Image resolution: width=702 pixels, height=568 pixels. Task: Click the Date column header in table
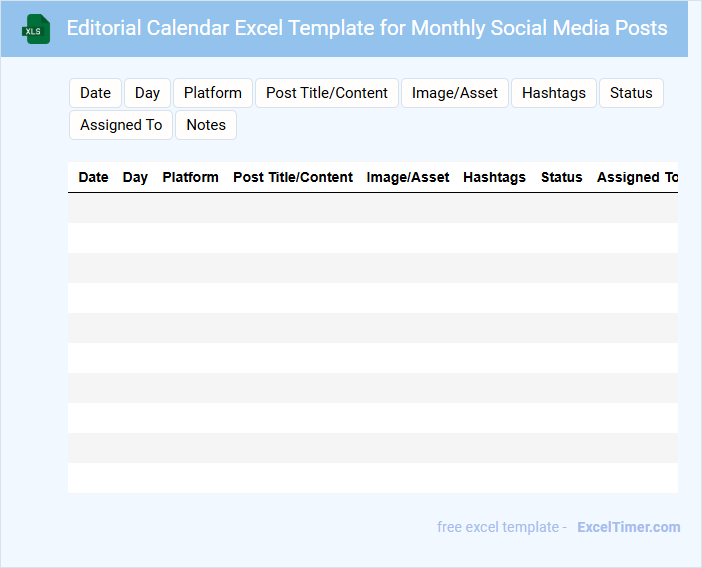93,177
